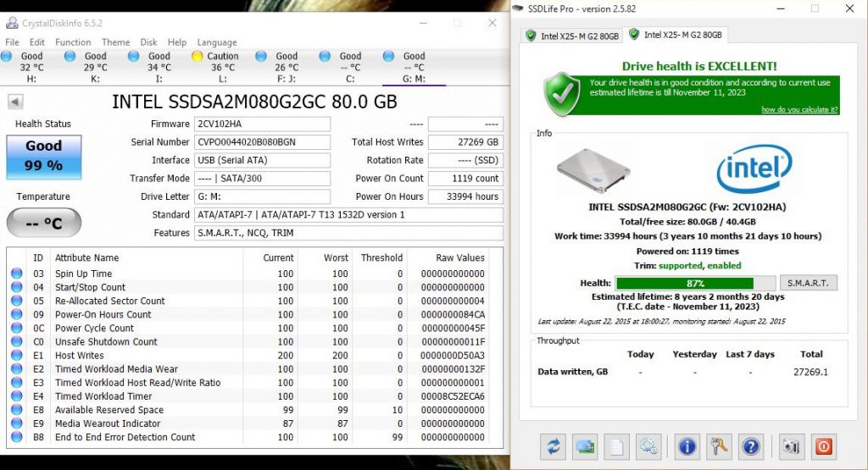Screen dimensions: 868x470
Task: Click the Transfer Mode field
Action: click(262, 179)
